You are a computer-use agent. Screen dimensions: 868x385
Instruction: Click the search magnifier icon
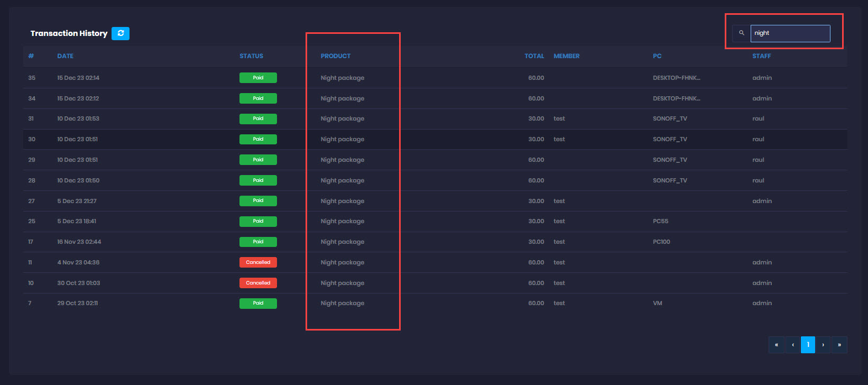(741, 33)
